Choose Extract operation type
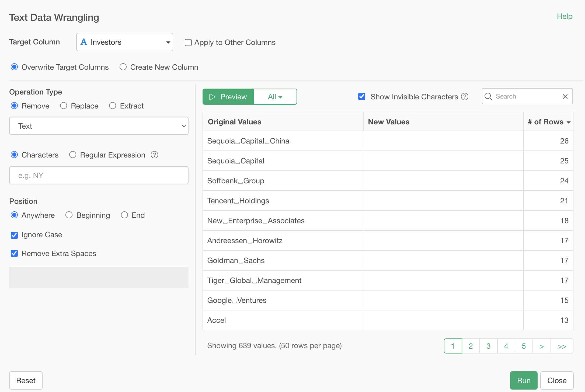The height and width of the screenshot is (392, 585). (113, 106)
